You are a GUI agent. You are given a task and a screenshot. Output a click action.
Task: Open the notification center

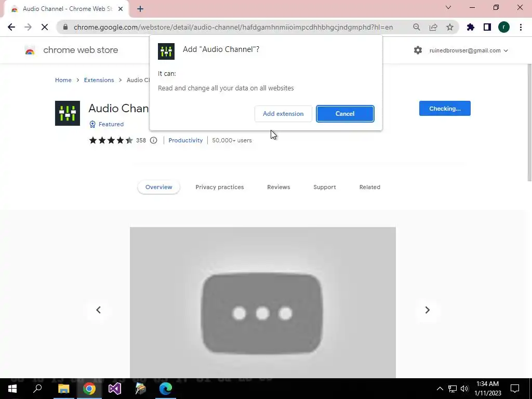click(x=515, y=389)
